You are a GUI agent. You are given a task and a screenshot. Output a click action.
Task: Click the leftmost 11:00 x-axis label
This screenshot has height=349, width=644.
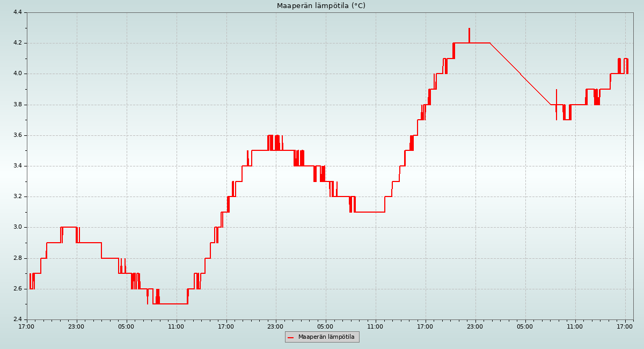pos(177,326)
